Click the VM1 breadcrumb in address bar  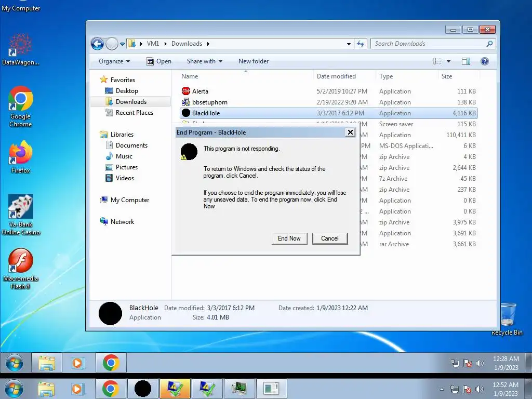click(x=153, y=44)
